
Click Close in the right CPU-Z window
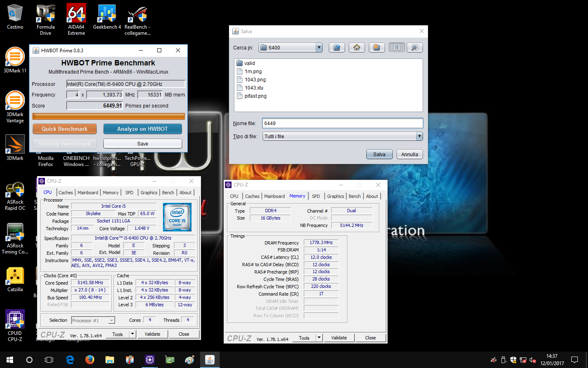tap(370, 338)
